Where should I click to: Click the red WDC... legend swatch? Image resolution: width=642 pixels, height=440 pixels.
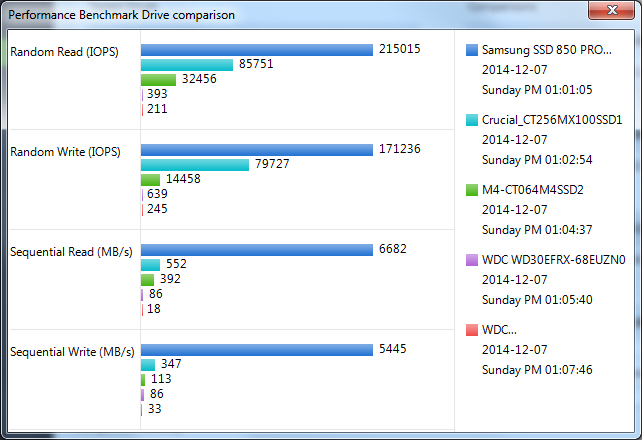click(472, 330)
